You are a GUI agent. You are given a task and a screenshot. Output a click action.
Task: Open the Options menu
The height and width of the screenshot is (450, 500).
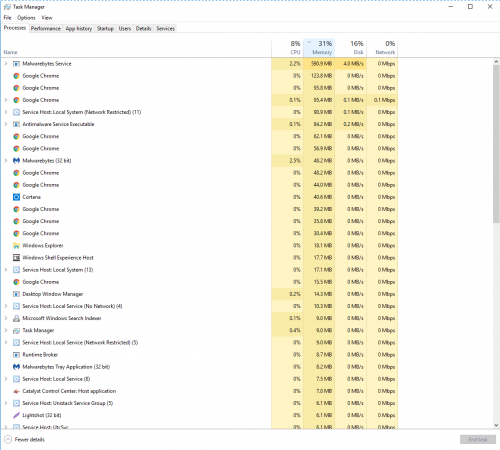coord(26,18)
